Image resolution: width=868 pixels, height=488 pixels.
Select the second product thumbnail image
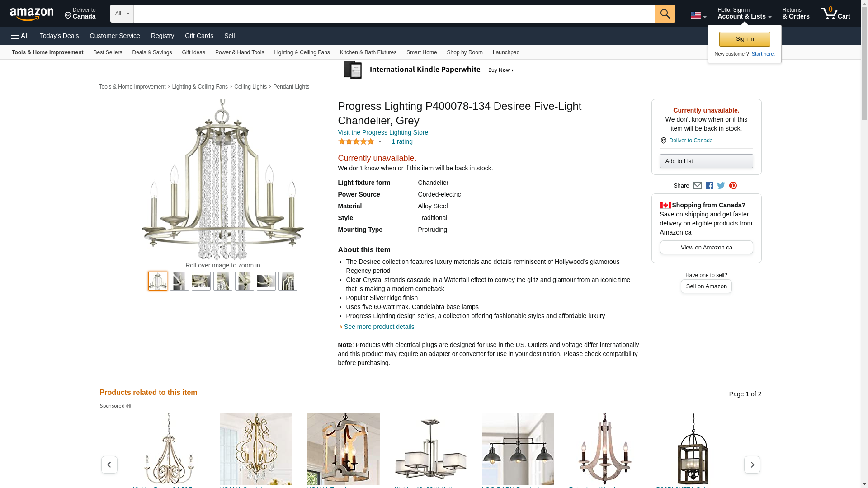pyautogui.click(x=179, y=281)
